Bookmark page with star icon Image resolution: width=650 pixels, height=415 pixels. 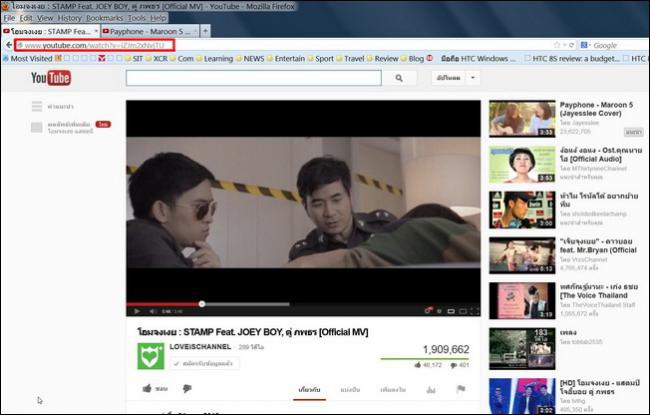click(557, 45)
